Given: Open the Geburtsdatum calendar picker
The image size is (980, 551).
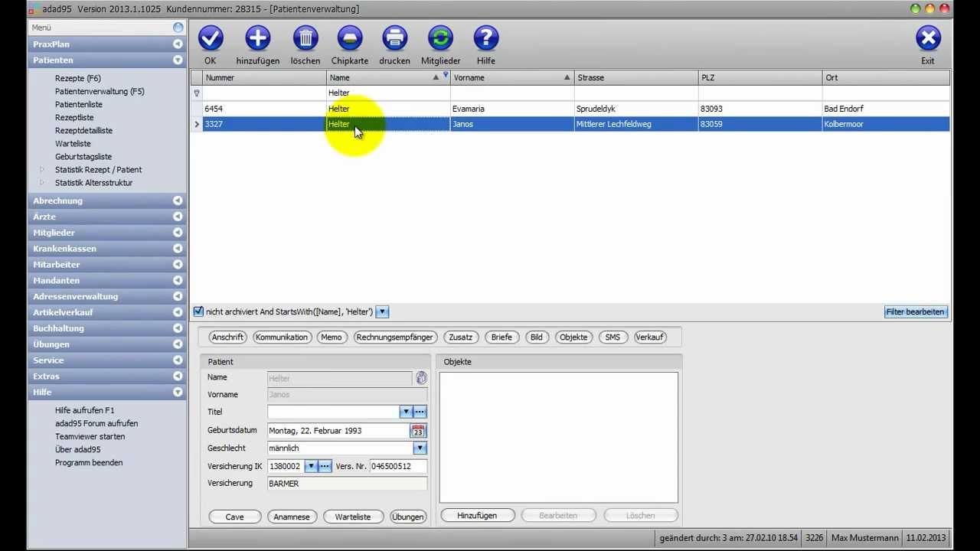Looking at the screenshot, I should point(418,431).
